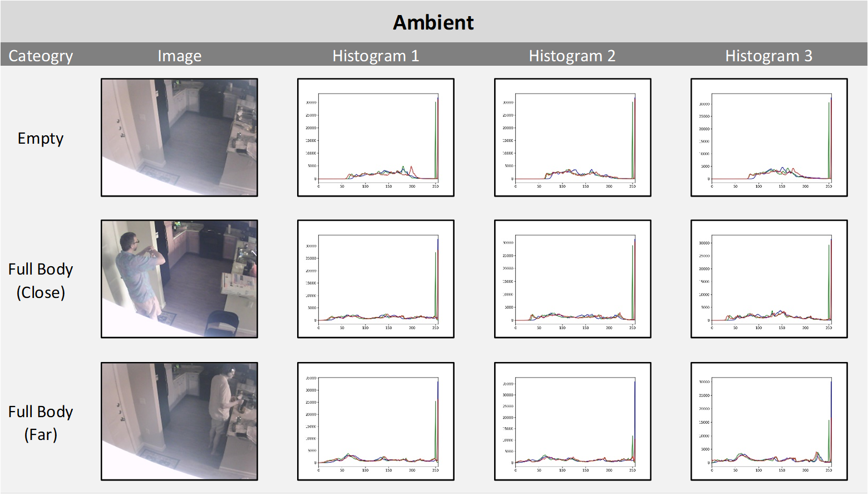Select the Histogram 2 column header
The width and height of the screenshot is (868, 494).
(572, 56)
